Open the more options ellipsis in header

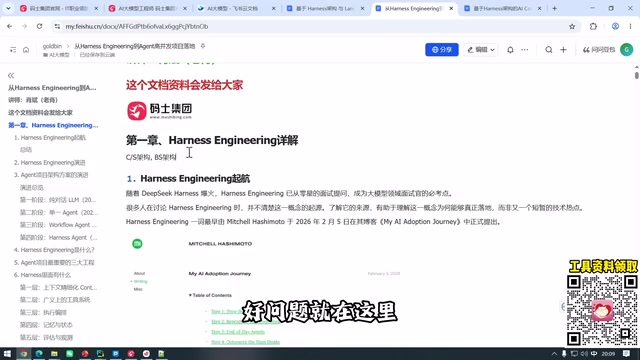coord(525,50)
